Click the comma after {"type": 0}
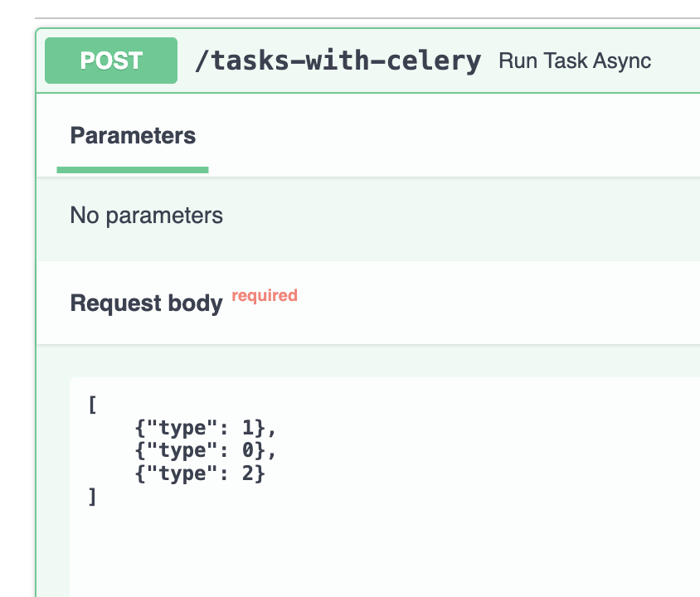The image size is (700, 597). point(272,450)
